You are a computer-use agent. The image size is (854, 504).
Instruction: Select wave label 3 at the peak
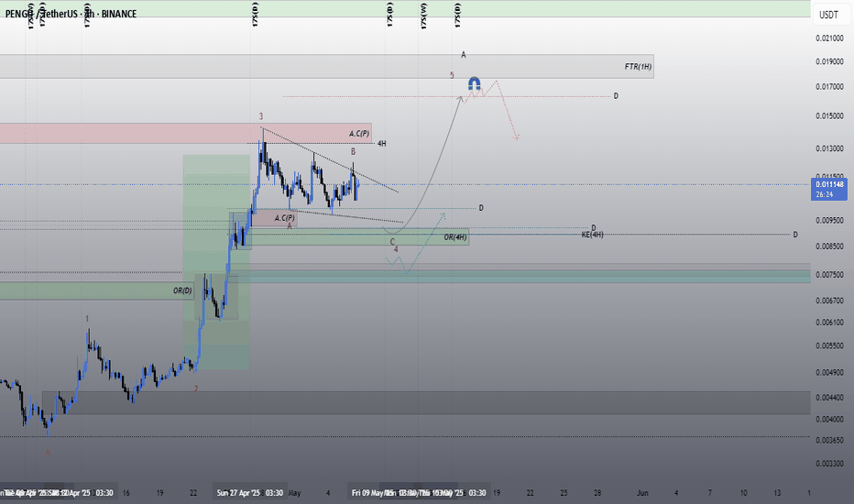pyautogui.click(x=261, y=116)
